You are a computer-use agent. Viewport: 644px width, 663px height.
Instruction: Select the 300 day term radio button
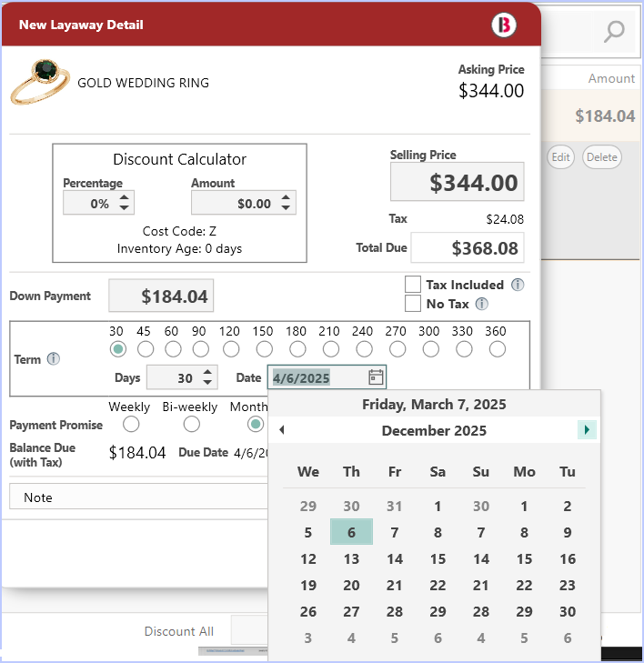click(430, 349)
